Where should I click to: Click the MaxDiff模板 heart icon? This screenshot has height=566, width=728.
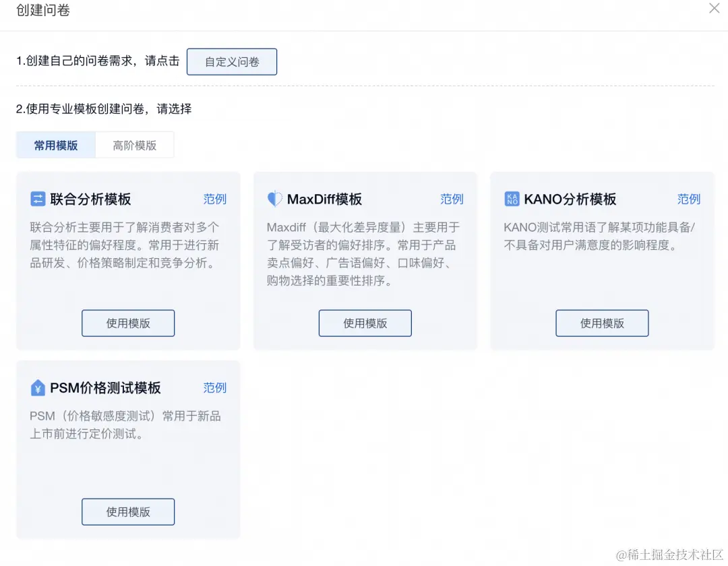click(276, 199)
